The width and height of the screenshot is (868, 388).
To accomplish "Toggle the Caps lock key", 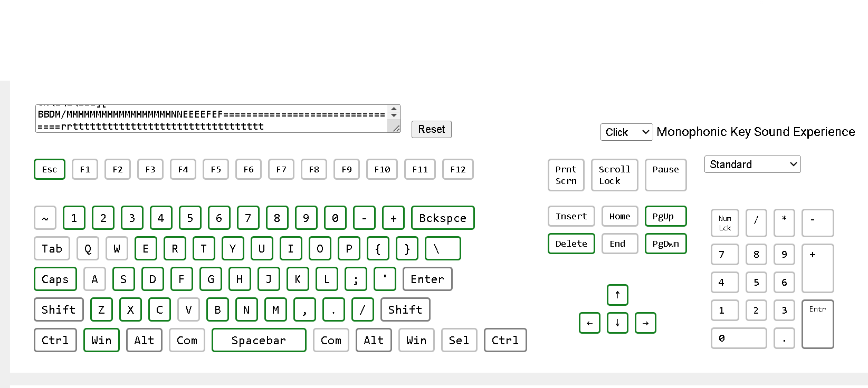I will pos(55,279).
